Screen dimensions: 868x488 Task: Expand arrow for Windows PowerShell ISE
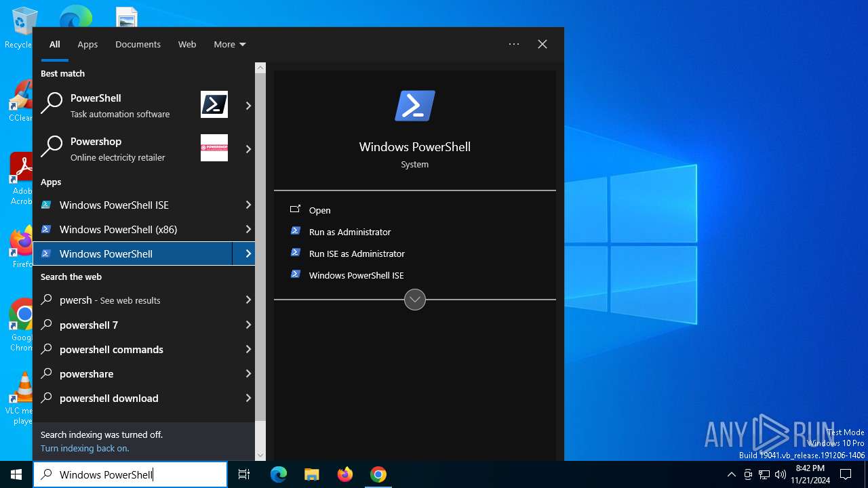[248, 205]
